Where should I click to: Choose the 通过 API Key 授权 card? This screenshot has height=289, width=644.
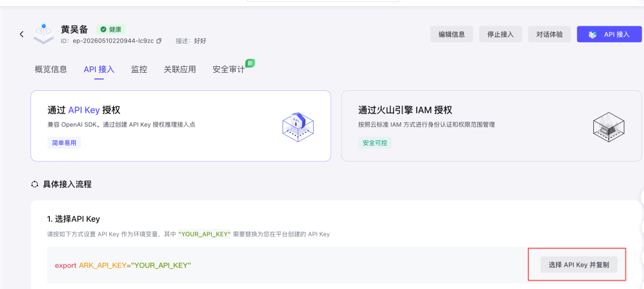click(181, 126)
